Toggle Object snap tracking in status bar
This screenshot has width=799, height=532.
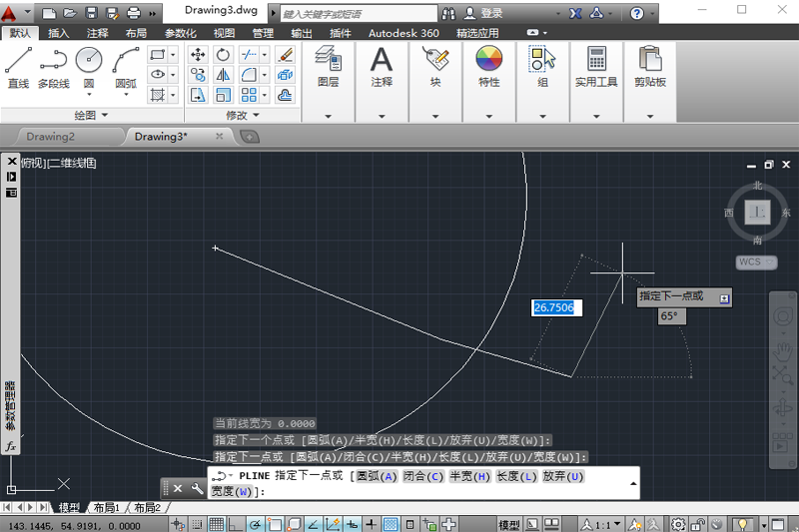point(313,524)
